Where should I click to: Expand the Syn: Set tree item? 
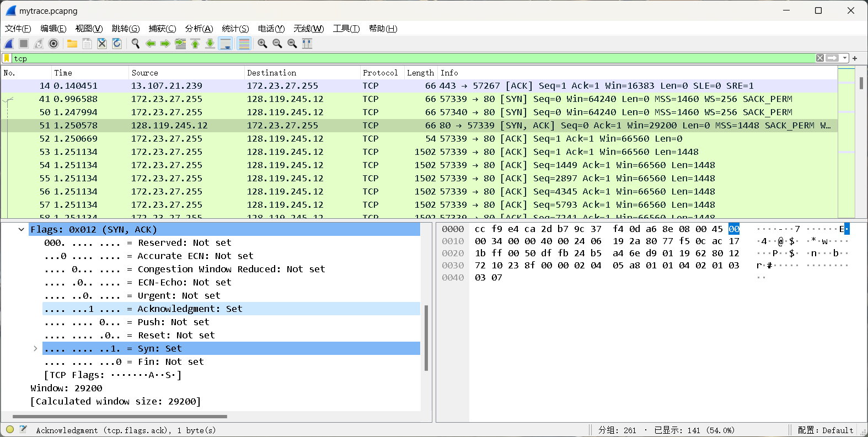point(35,348)
